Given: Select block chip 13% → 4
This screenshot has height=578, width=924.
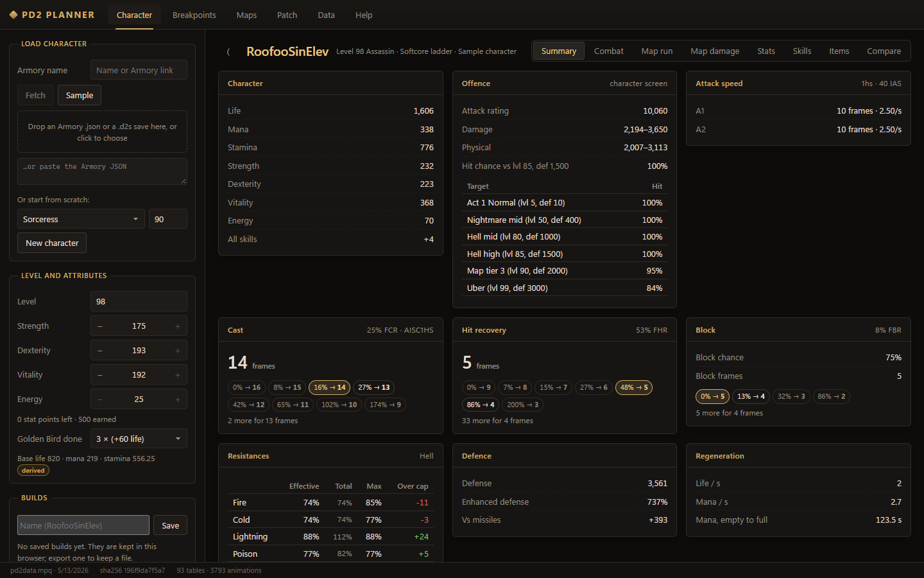Looking at the screenshot, I should tap(751, 396).
